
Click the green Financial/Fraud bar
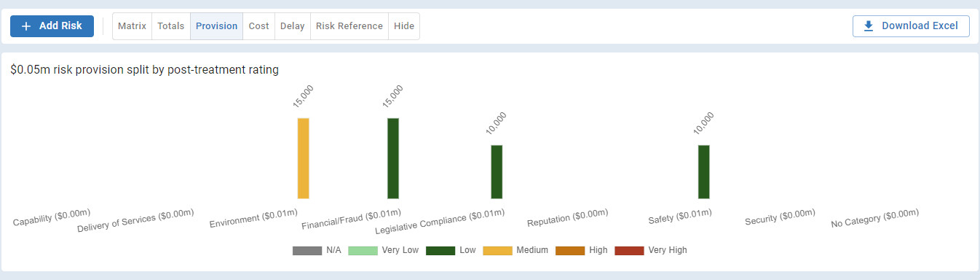coord(392,158)
